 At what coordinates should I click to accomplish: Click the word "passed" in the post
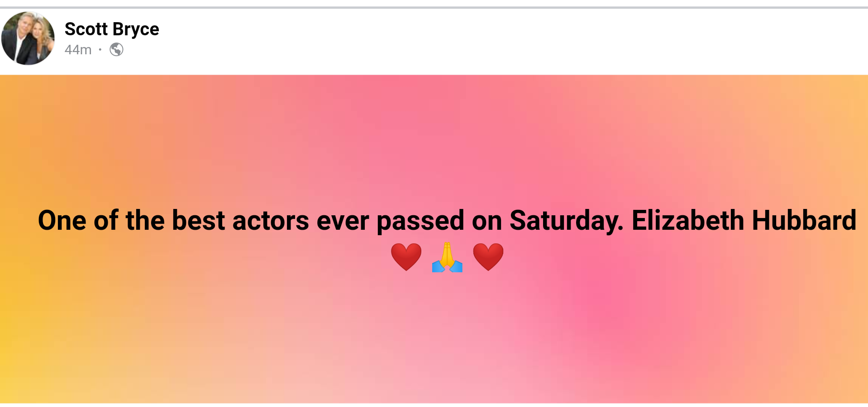420,221
